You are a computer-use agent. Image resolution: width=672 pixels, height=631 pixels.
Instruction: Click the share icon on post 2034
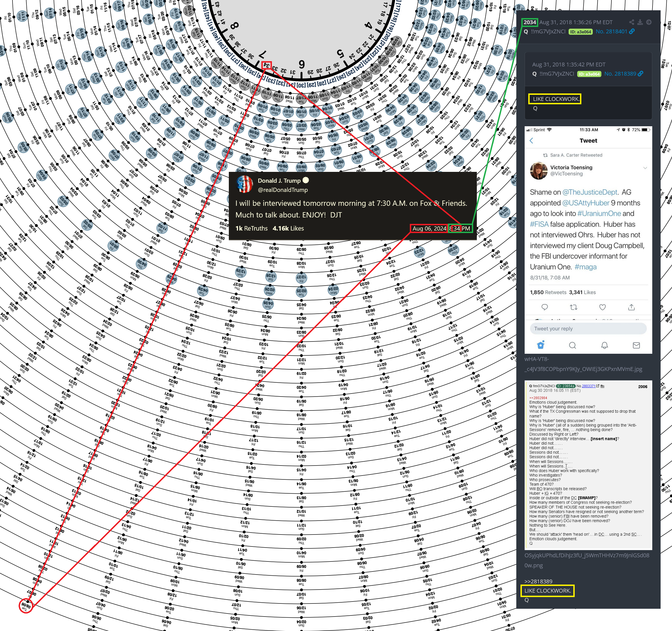pos(632,22)
